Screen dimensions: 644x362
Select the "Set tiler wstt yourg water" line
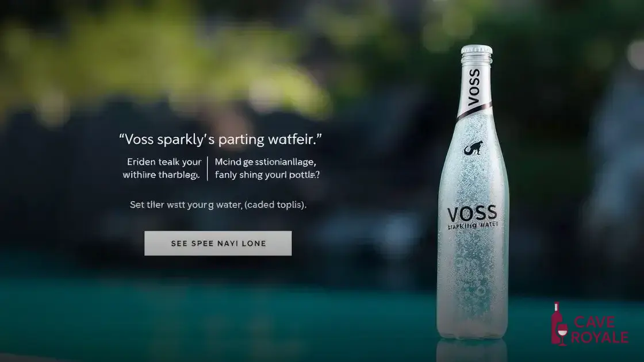coord(218,205)
